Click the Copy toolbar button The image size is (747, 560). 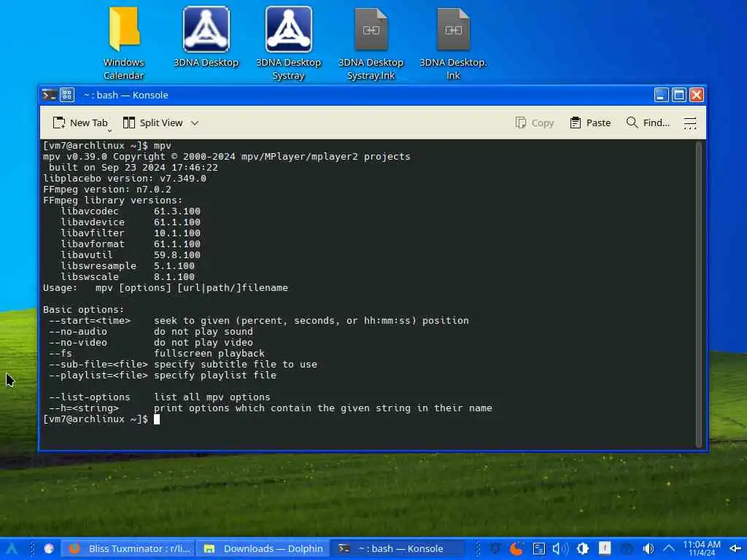[535, 122]
